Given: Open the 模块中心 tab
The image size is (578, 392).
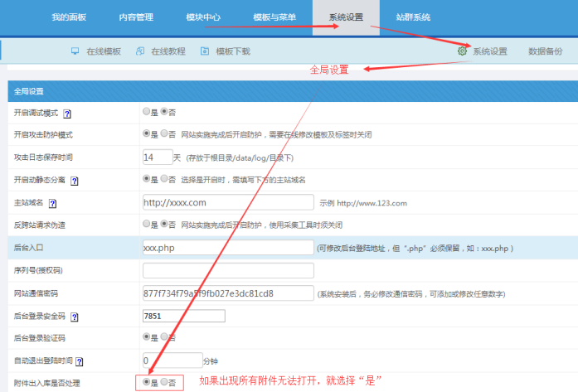Looking at the screenshot, I should click(204, 17).
